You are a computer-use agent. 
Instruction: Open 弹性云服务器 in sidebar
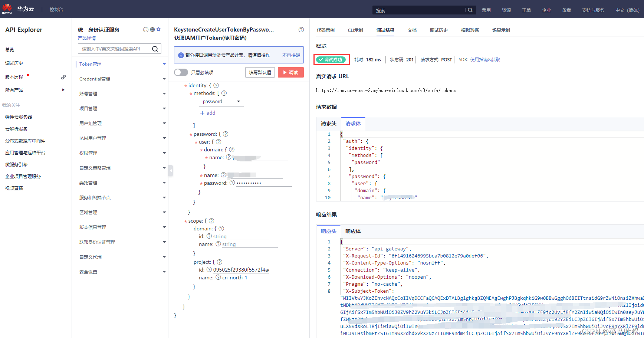[19, 117]
